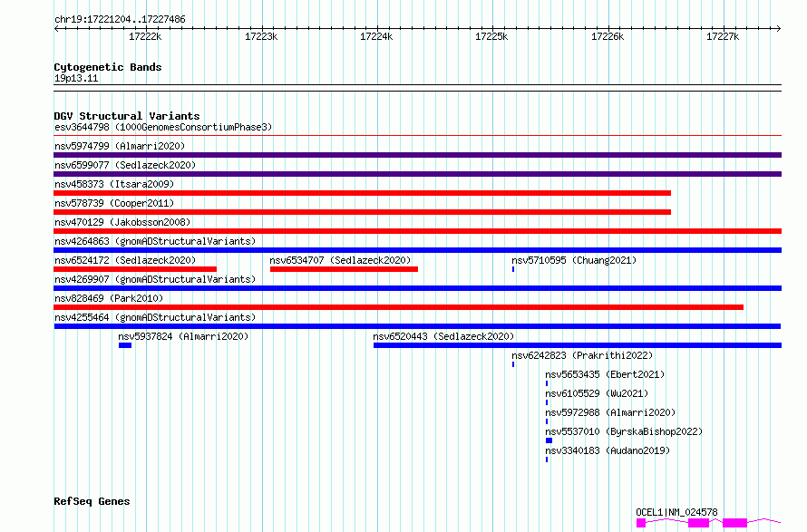
Task: Open nsv6242823 (Prakrithi2022) variant label
Action: point(582,355)
